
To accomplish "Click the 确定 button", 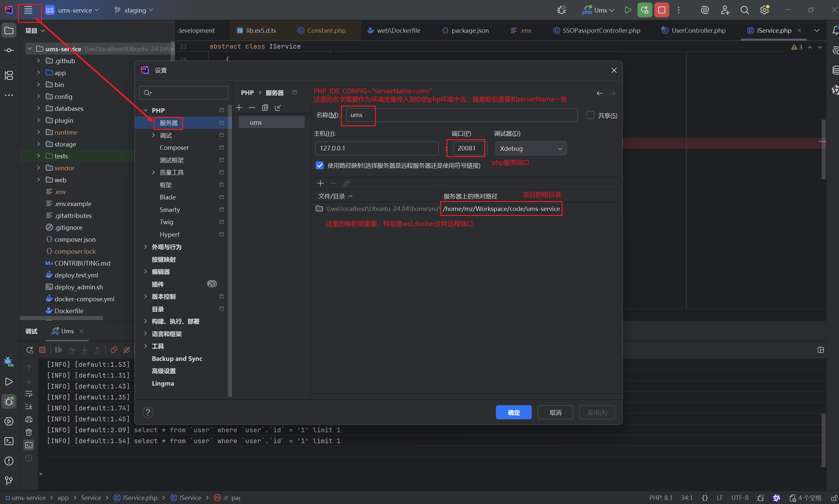I will [513, 412].
